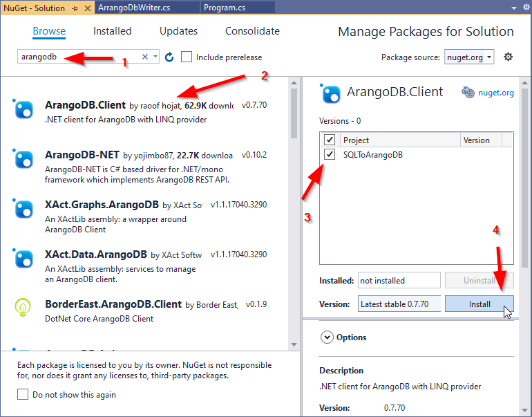Select ArangoDB-NET package title
Image resolution: width=532 pixels, height=417 pixels.
pos(82,155)
